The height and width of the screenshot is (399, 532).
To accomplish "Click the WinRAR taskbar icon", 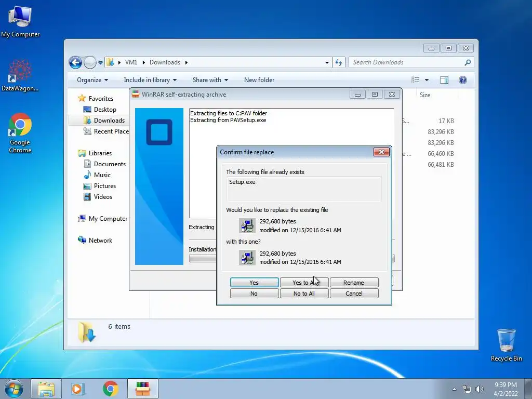I will (143, 389).
